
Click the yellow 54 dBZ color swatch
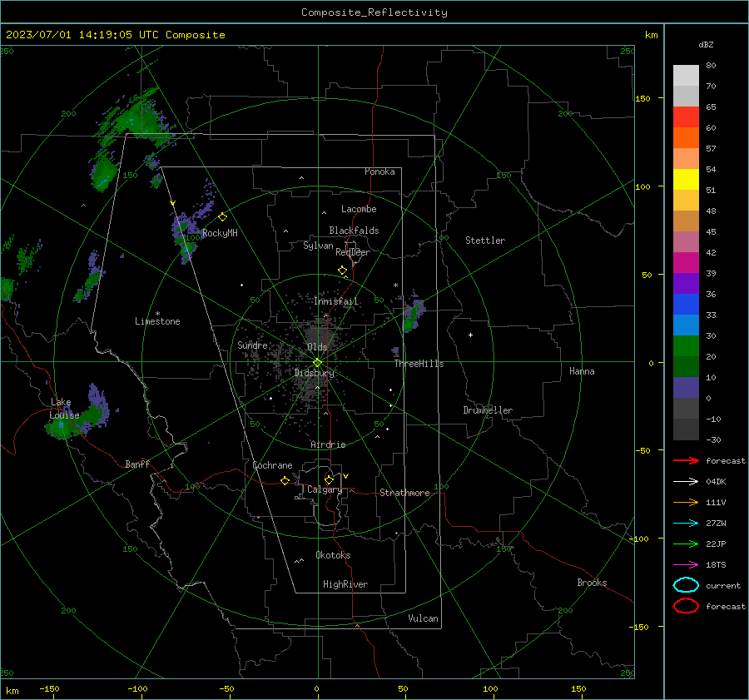pyautogui.click(x=686, y=179)
